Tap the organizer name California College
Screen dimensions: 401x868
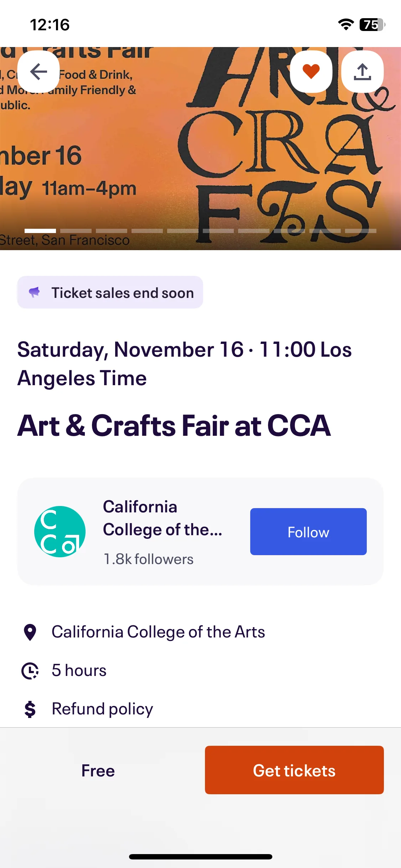pos(163,518)
